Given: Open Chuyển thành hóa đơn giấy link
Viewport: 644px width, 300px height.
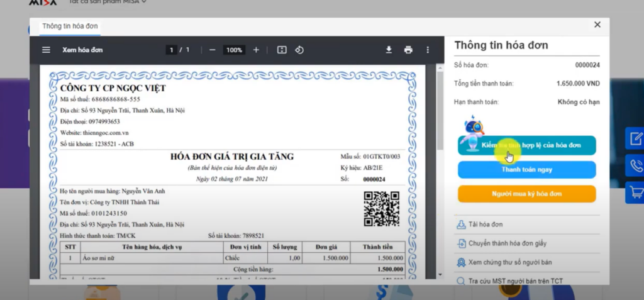Looking at the screenshot, I should (508, 243).
